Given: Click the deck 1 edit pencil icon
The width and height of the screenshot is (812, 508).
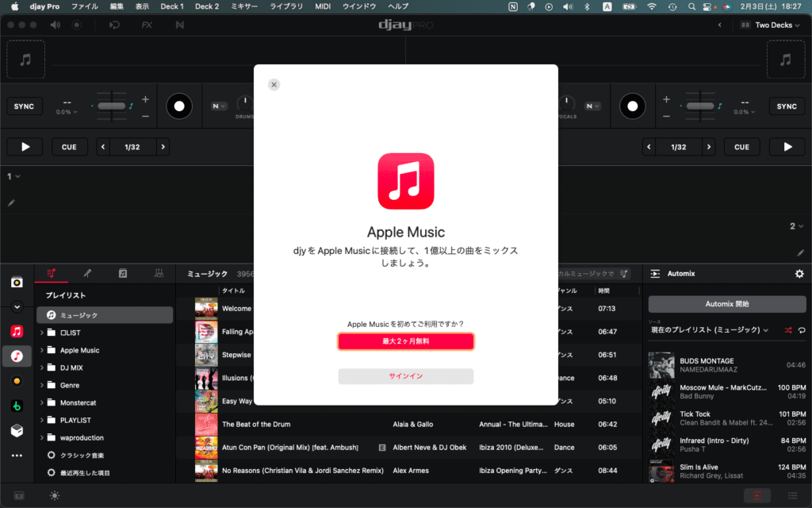Looking at the screenshot, I should point(11,202).
